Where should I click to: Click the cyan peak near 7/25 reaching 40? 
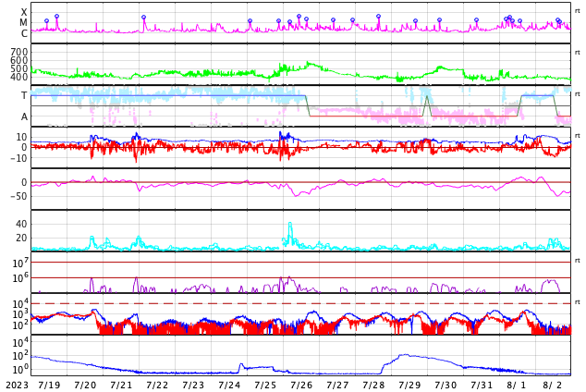pos(290,224)
